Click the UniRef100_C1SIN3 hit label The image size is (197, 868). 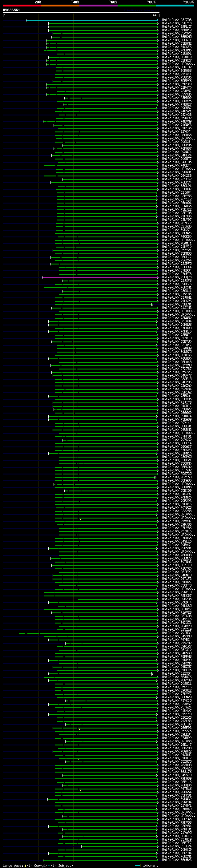[x=177, y=308]
